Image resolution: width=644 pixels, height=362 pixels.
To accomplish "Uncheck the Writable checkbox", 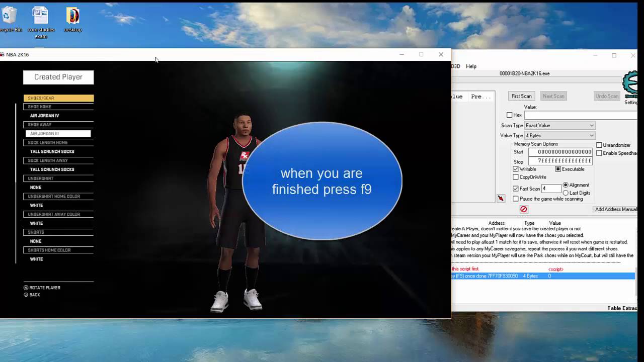I will (x=516, y=169).
